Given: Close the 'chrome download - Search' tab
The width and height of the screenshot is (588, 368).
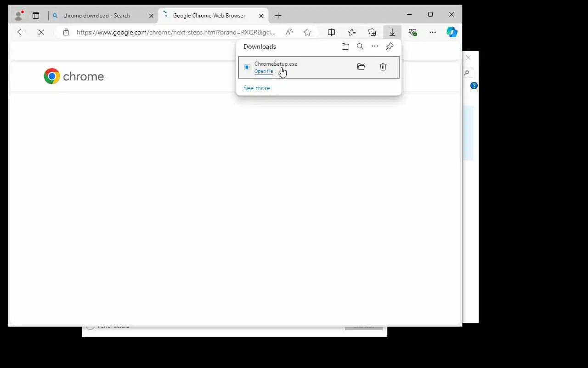Looking at the screenshot, I should tap(151, 16).
